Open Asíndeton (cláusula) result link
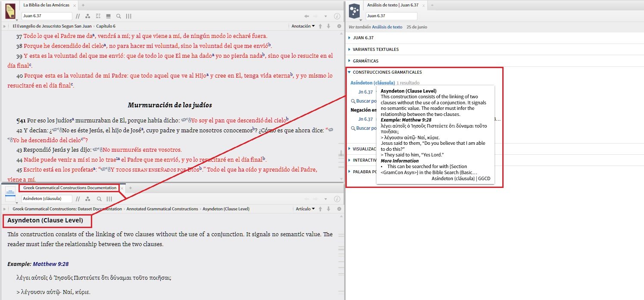Image resolution: width=644 pixels, height=300 pixels. pos(373,83)
